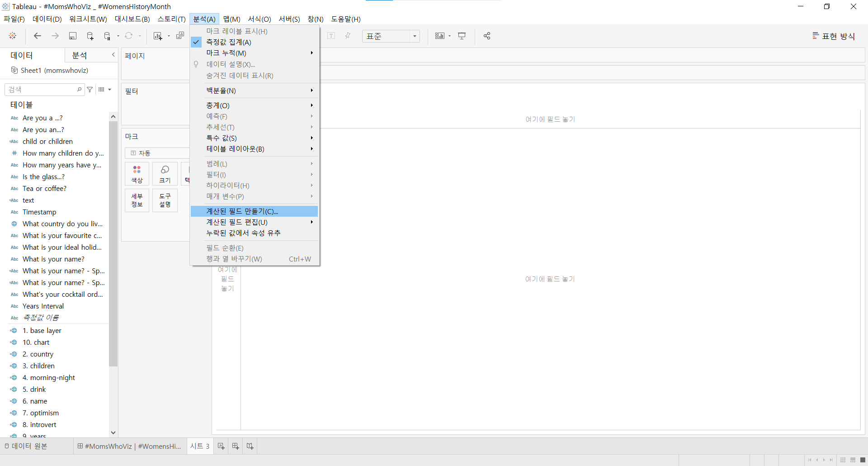The image size is (868, 466).
Task: Click the view as list icon in data pane
Action: pos(102,90)
